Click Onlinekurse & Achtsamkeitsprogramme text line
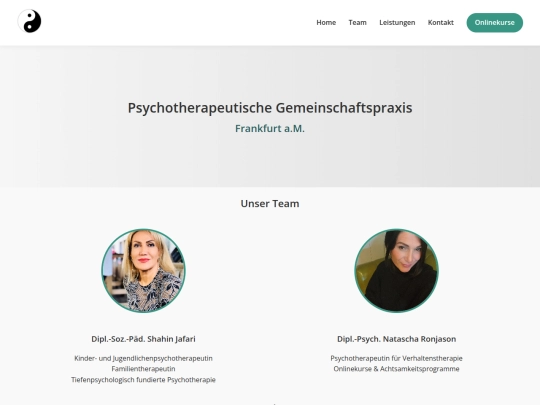540x405 pixels. pos(396,369)
